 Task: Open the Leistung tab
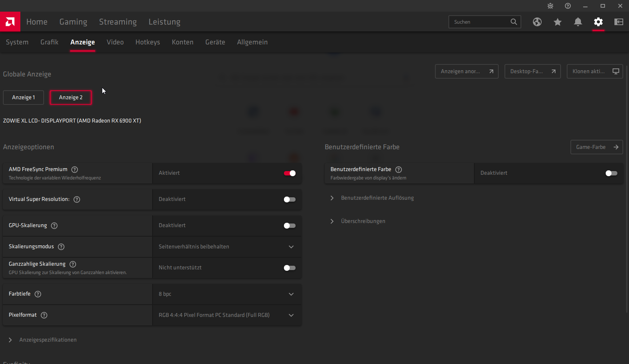tap(165, 22)
